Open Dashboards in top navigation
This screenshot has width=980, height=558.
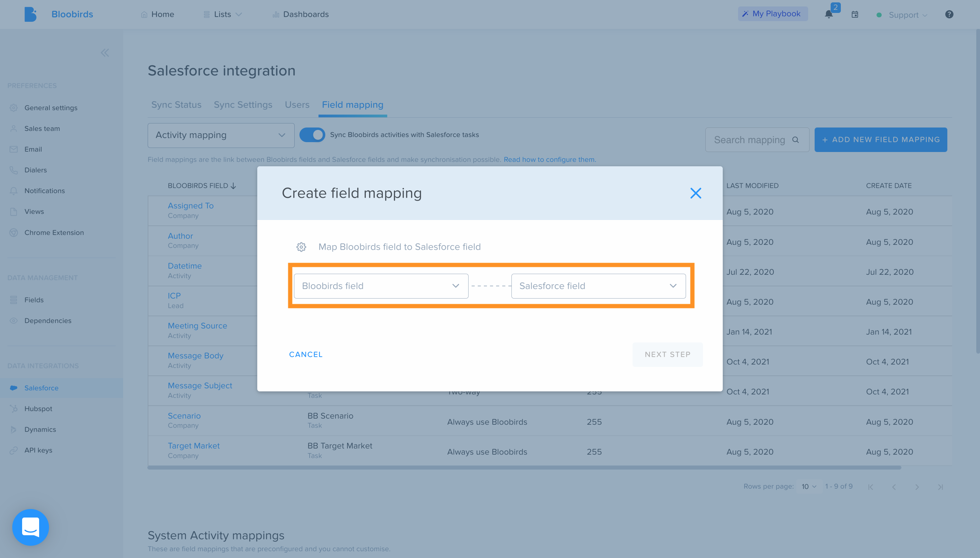click(300, 15)
